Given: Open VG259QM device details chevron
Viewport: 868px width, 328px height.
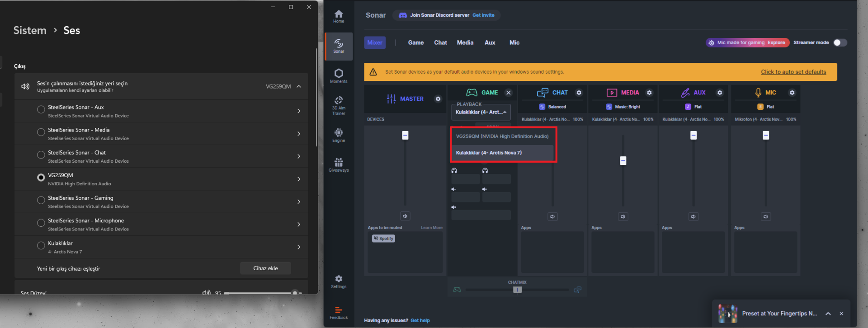Looking at the screenshot, I should click(299, 179).
